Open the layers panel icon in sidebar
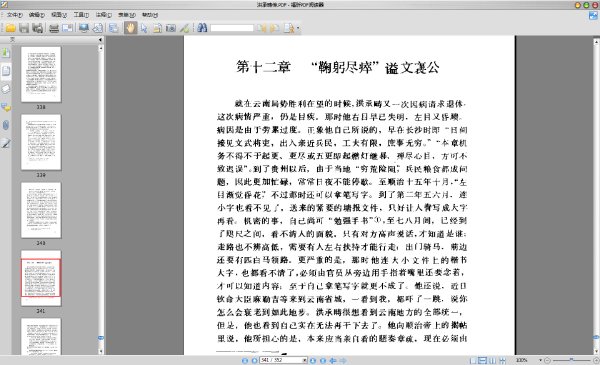This screenshot has width=600, height=365. [6, 89]
